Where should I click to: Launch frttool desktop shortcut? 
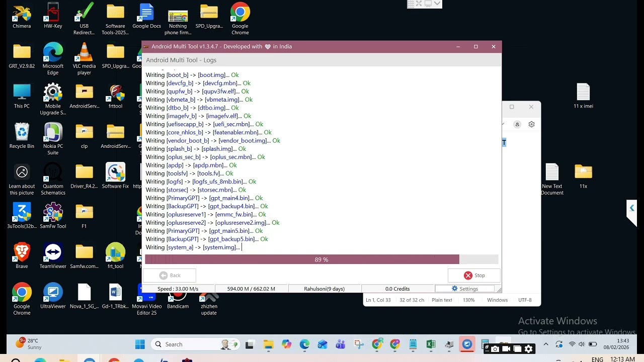click(115, 97)
